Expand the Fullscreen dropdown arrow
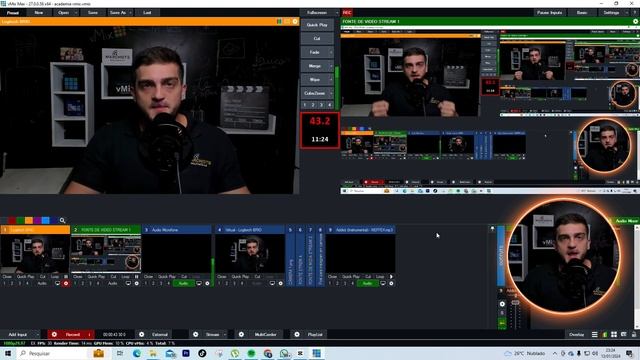640x360 pixels. click(x=337, y=13)
